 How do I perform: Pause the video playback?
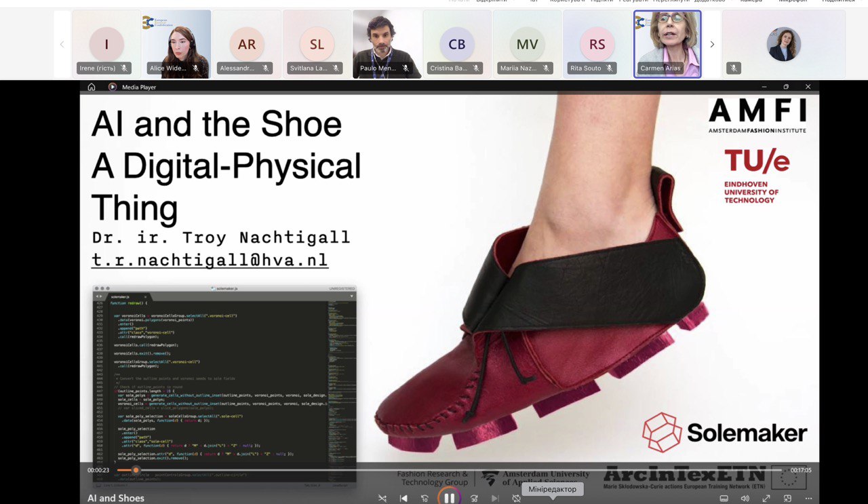[x=449, y=499]
